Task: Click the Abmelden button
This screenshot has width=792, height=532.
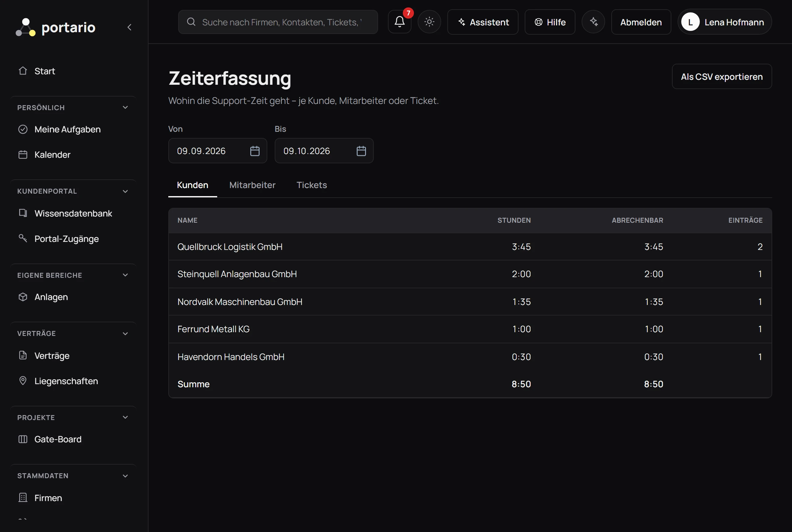Action: coord(641,22)
